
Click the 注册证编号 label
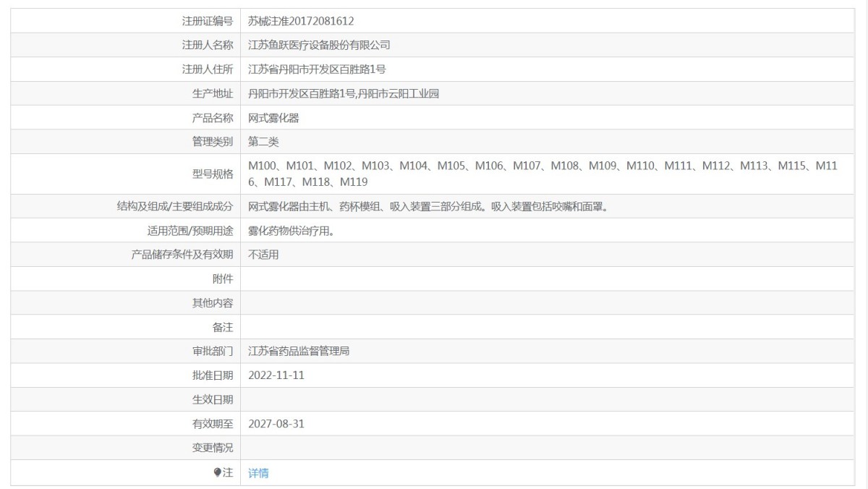[x=208, y=21]
